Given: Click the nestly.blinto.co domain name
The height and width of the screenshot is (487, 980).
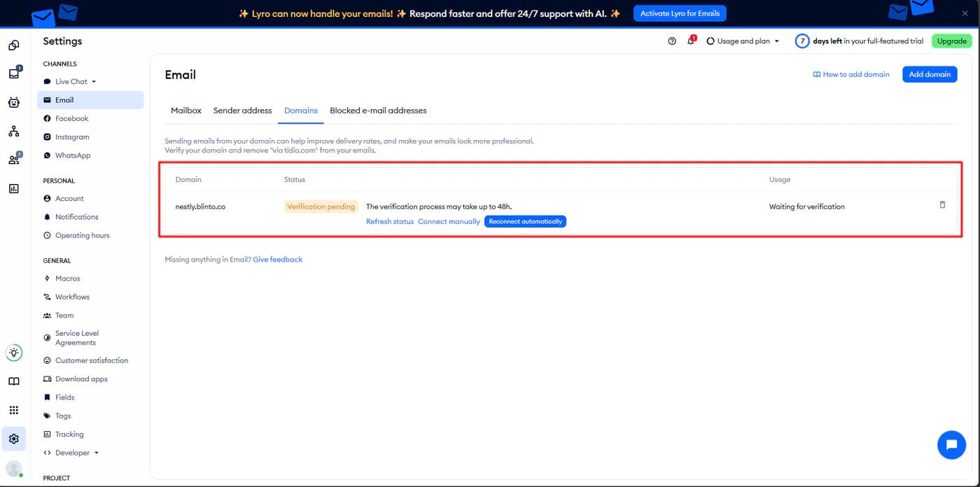Looking at the screenshot, I should click(x=200, y=207).
